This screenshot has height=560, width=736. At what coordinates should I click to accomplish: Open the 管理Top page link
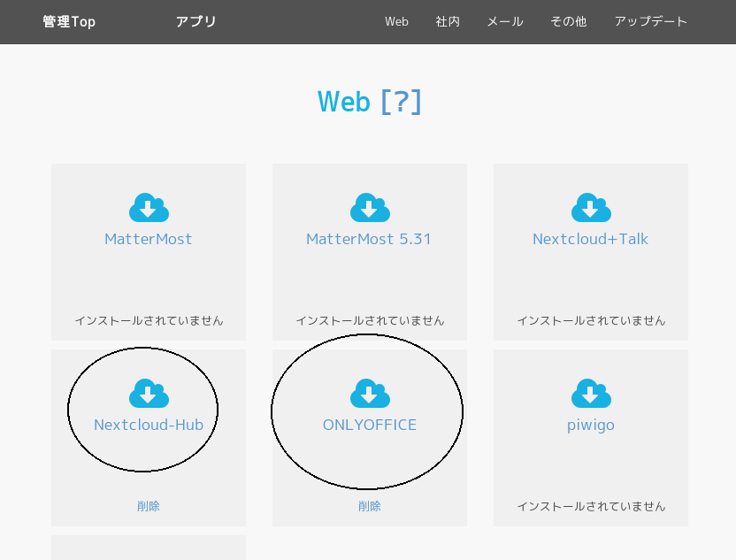tap(69, 21)
